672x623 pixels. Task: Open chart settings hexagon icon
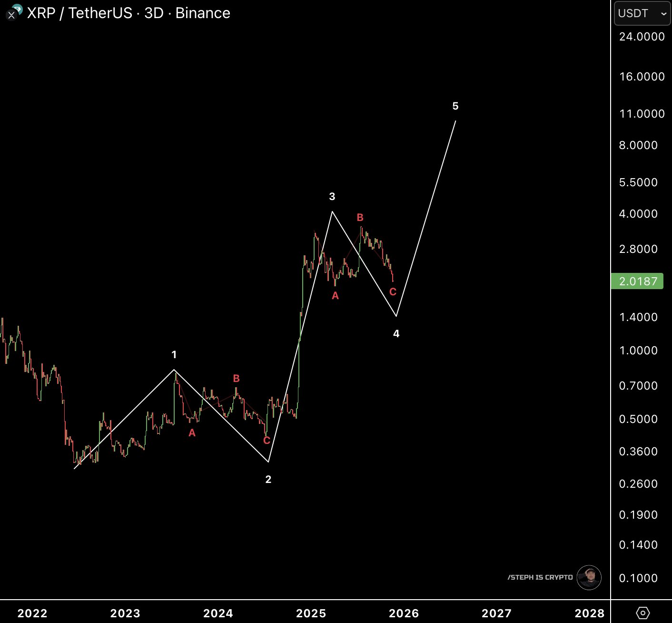(x=642, y=613)
